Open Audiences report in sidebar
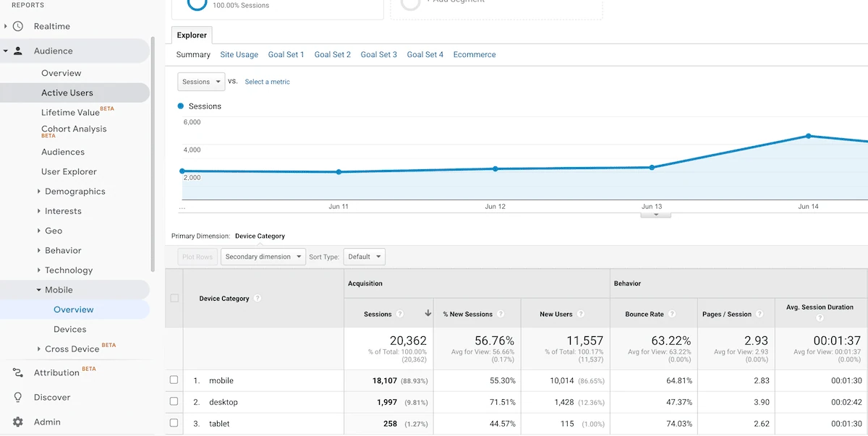The image size is (868, 436). pos(63,152)
